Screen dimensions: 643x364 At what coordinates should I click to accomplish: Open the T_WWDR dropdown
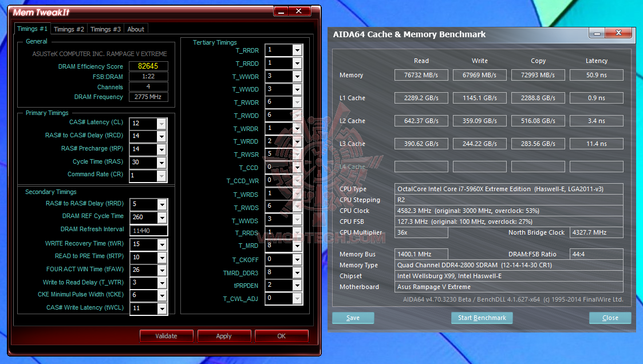click(x=297, y=76)
